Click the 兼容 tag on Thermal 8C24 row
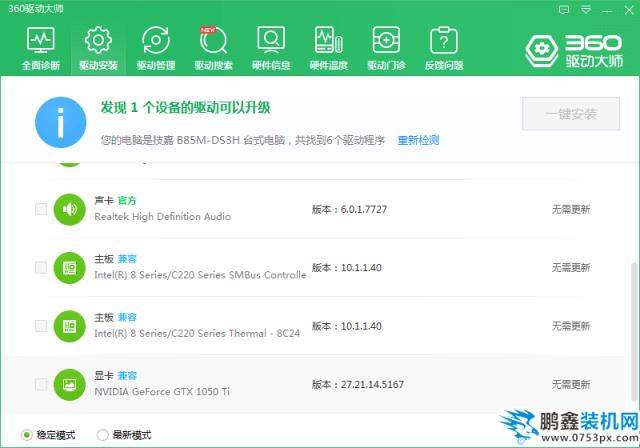 pos(127,317)
